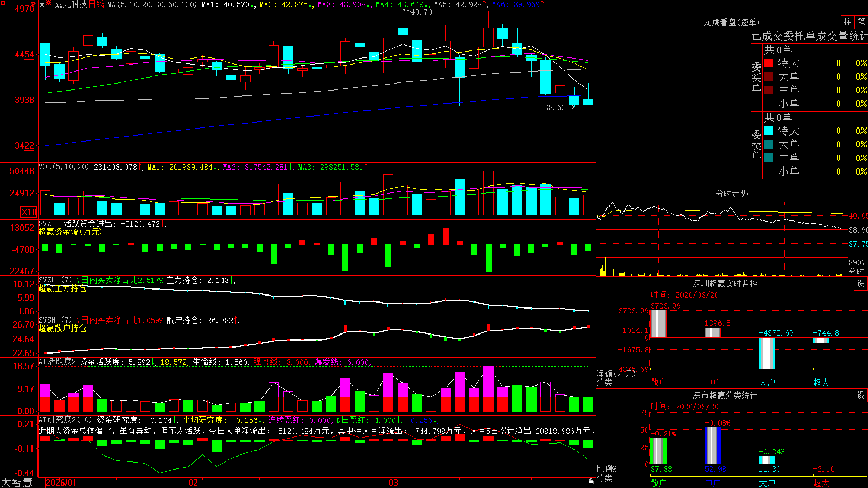Click the 龙虎看盘(逐单) panel title
This screenshot has width=868, height=488.
pos(731,22)
